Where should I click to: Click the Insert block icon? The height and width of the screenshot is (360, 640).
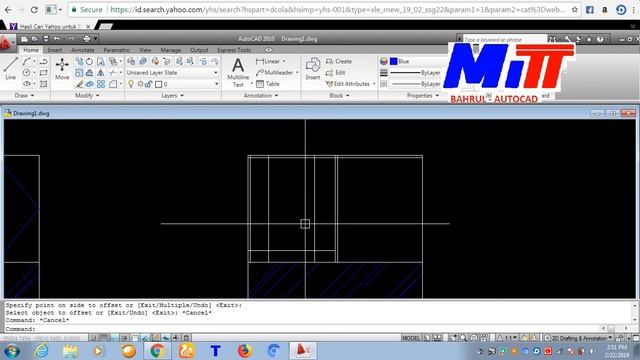coord(313,68)
